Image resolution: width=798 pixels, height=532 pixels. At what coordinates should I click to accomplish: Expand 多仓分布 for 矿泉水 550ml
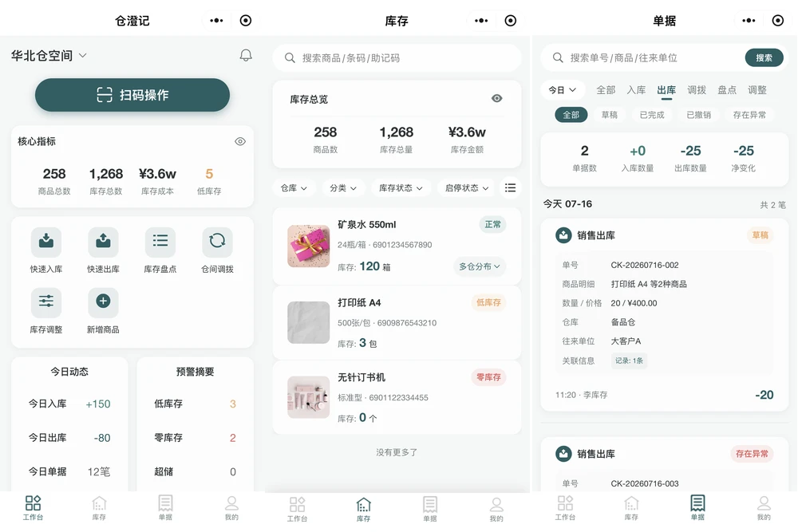pos(480,266)
